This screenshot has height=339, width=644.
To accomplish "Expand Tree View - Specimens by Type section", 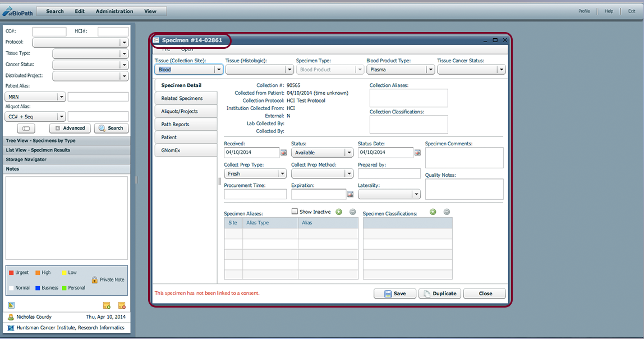I will (67, 140).
